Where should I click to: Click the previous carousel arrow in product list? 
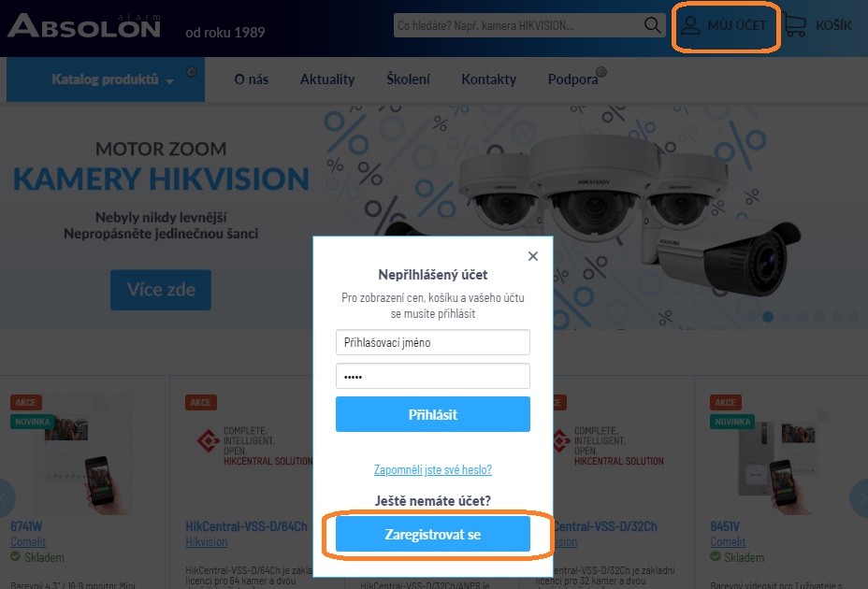click(x=7, y=498)
